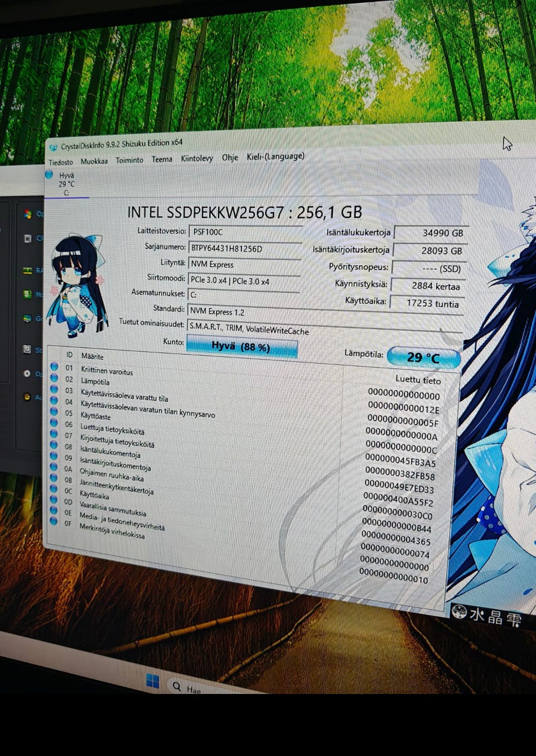This screenshot has height=756, width=536.
Task: Click the status orb for Ohjaimen ruuhka-aika
Action: [x=54, y=467]
